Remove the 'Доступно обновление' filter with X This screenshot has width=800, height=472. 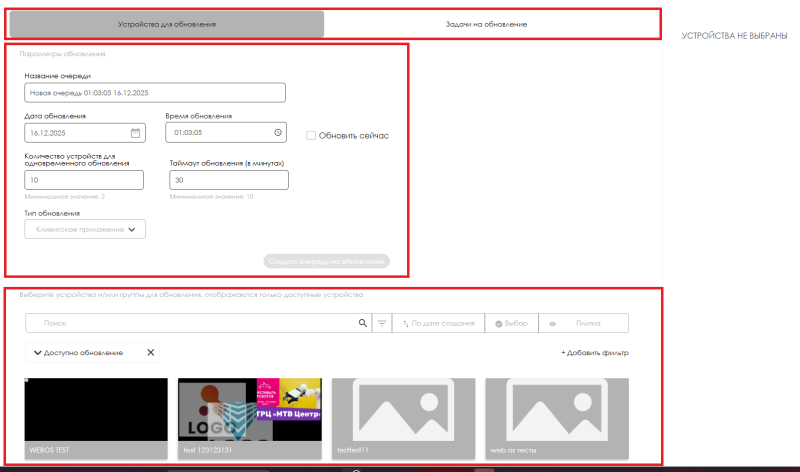point(151,353)
